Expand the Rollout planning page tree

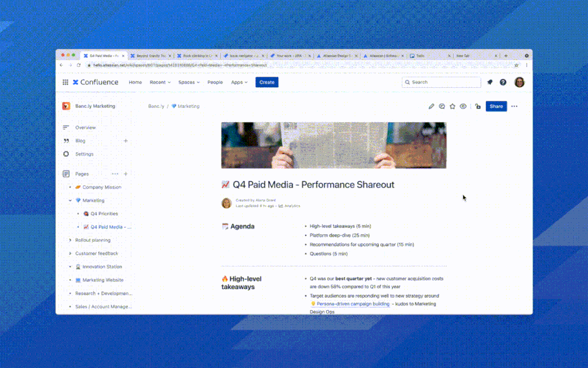click(70, 240)
